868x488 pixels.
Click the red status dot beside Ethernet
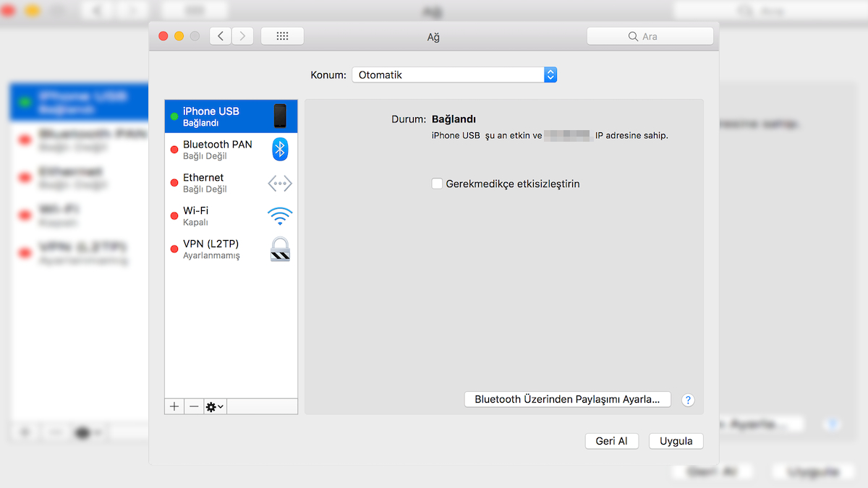(174, 183)
